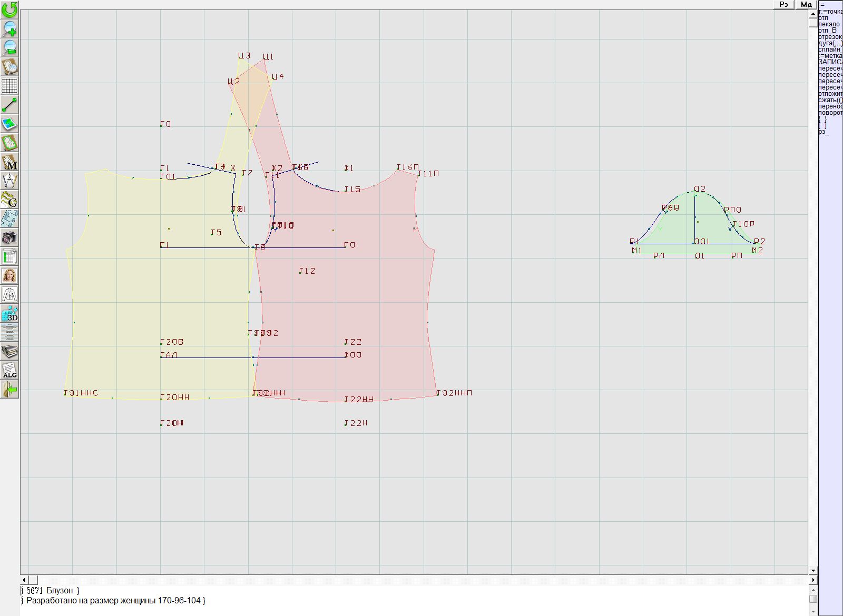Select the compass measuring tool
This screenshot has height=616, width=843.
click(9, 181)
